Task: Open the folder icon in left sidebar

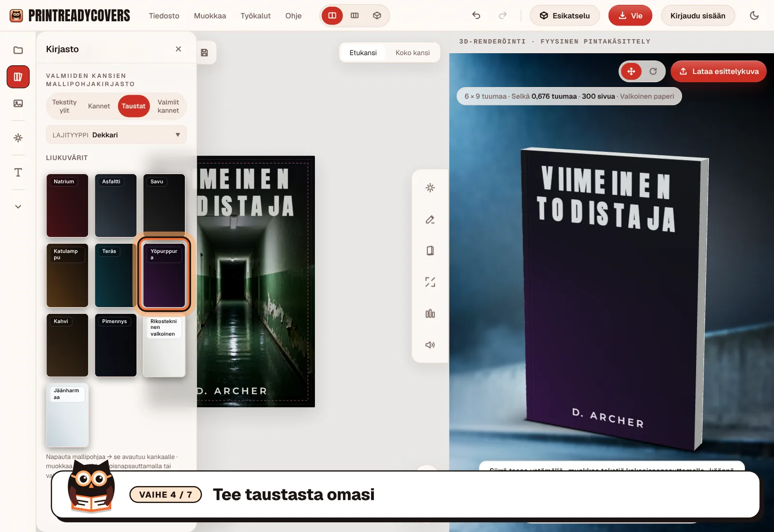Action: [x=18, y=50]
